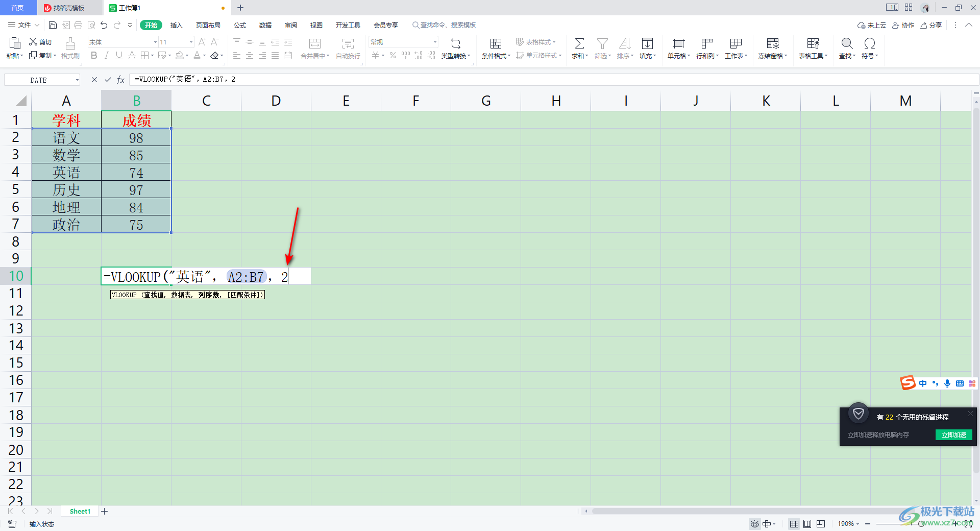Expand the Name Box dropdown showing DATE
The width and height of the screenshot is (980, 531).
point(77,80)
